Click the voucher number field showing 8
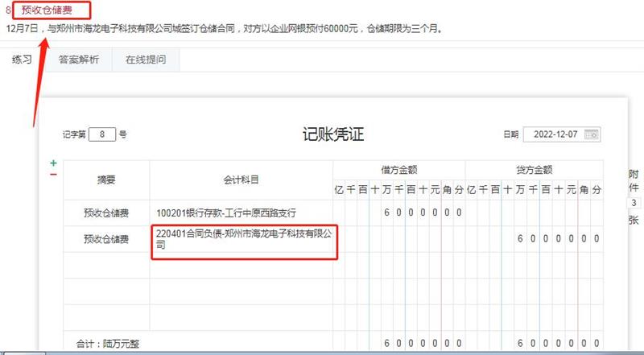Viewport: 644px width, 355px height. (x=102, y=134)
